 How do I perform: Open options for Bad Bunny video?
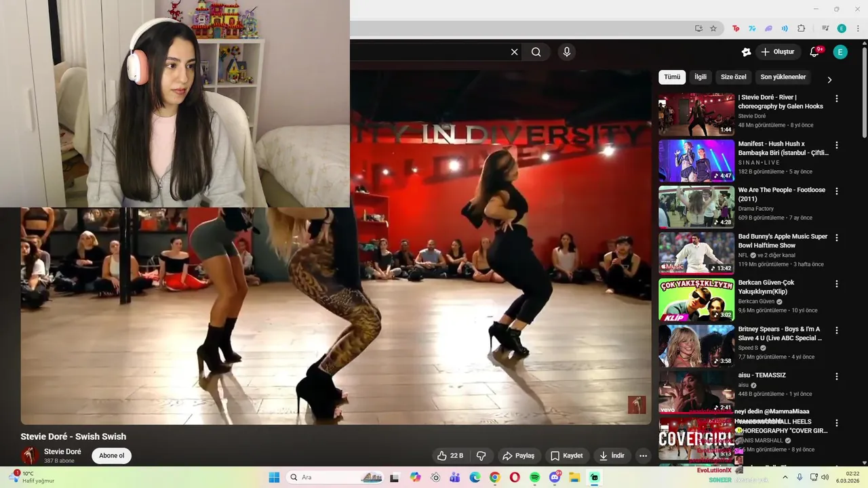pyautogui.click(x=836, y=238)
